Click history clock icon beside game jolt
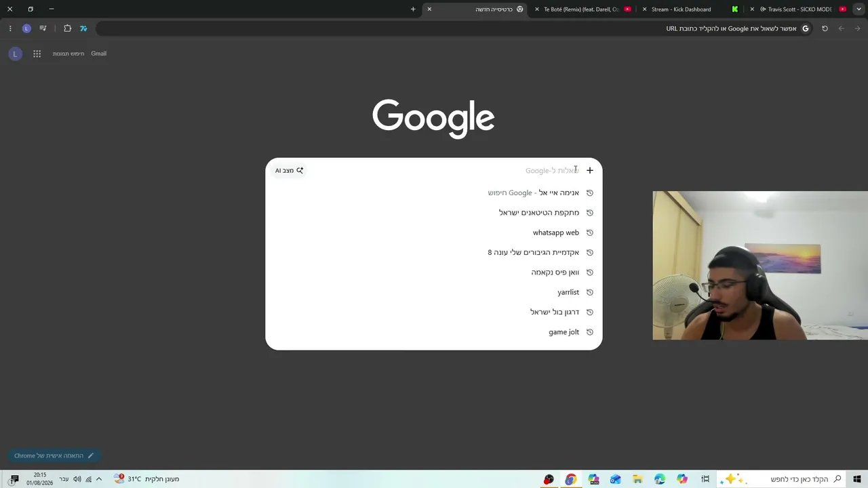868x488 pixels. [x=590, y=332]
